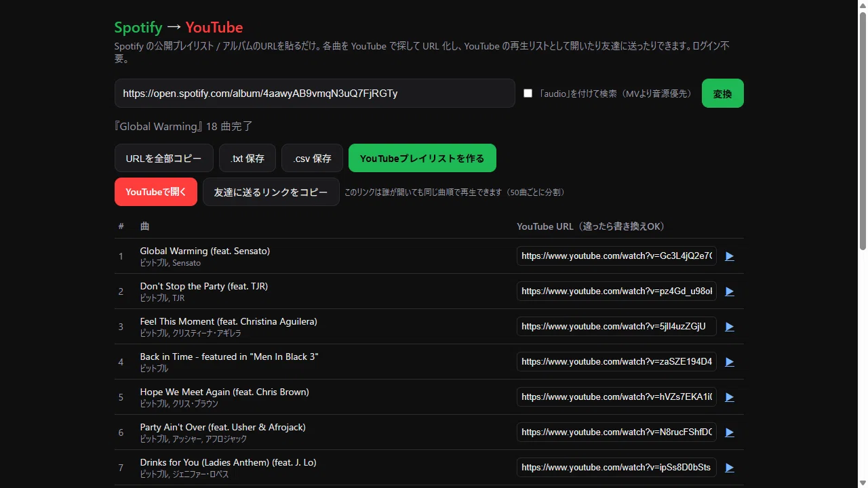This screenshot has width=868, height=488.
Task: Select the URL input for Drinks for You
Action: pyautogui.click(x=617, y=468)
